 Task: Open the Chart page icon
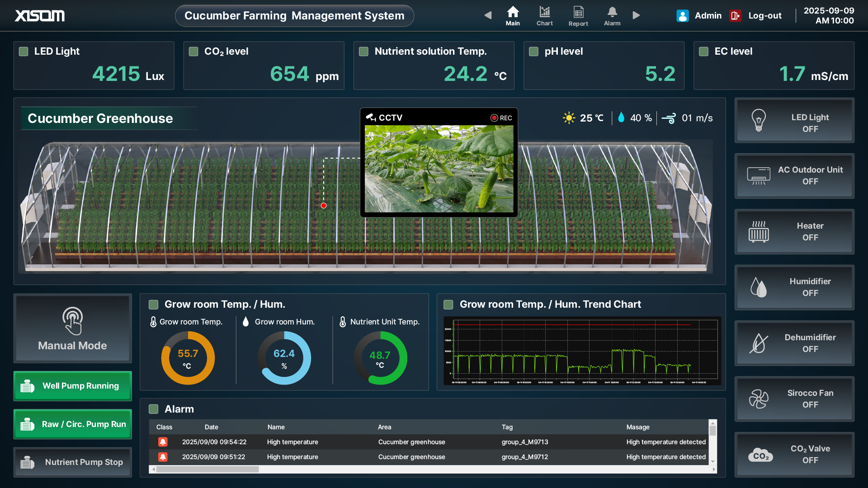[x=544, y=12]
